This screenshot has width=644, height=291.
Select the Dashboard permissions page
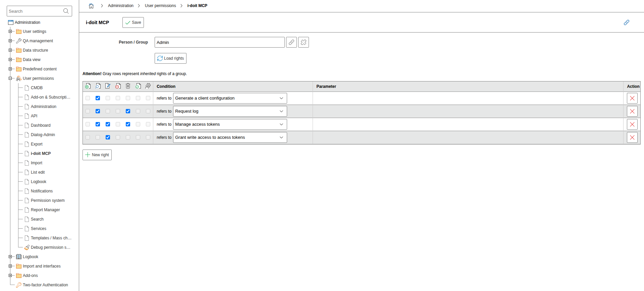click(x=41, y=125)
